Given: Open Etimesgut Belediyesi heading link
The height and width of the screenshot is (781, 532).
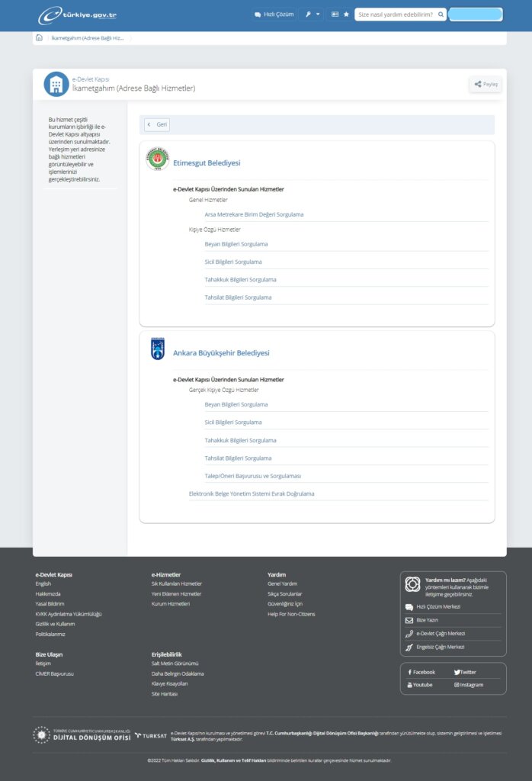Looking at the screenshot, I should (x=207, y=163).
